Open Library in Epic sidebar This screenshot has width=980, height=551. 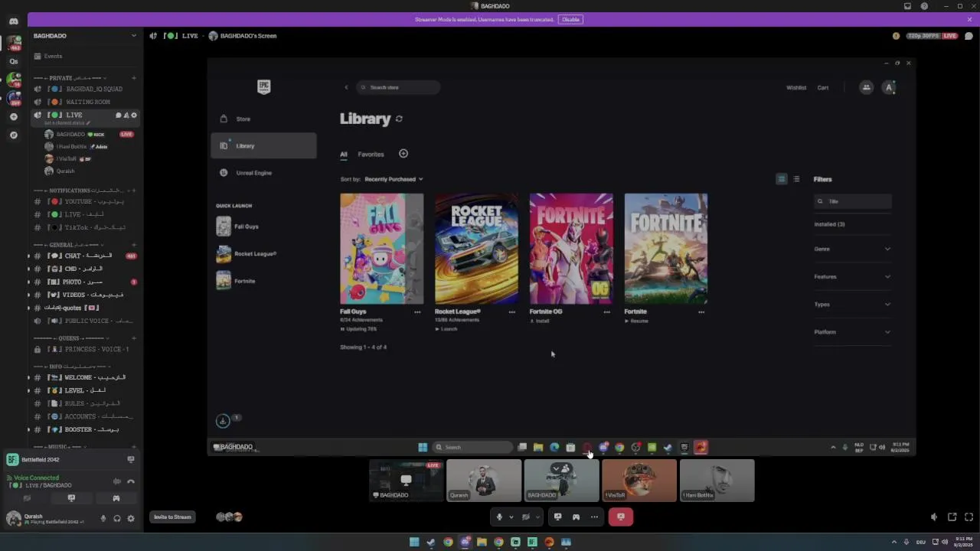[263, 145]
